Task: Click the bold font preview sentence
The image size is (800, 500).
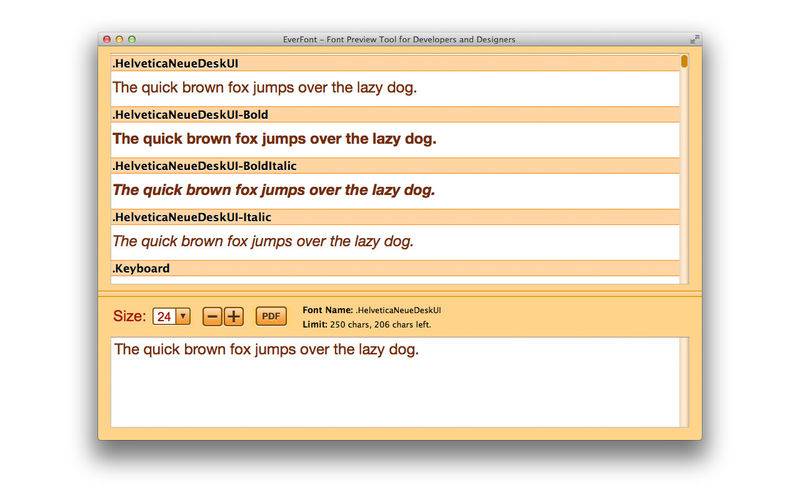Action: [x=274, y=139]
